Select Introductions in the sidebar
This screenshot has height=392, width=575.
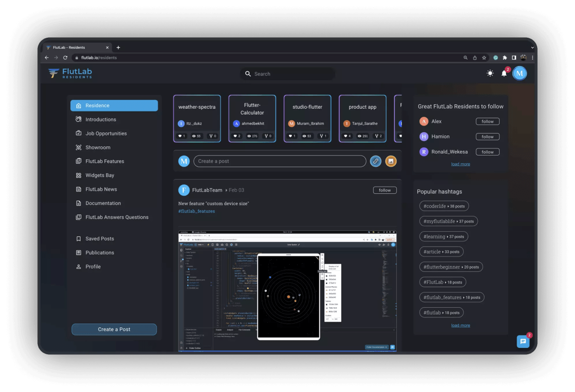101,119
